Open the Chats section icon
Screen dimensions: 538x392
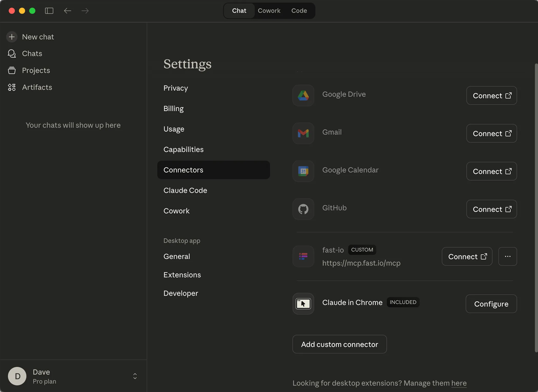coord(12,53)
